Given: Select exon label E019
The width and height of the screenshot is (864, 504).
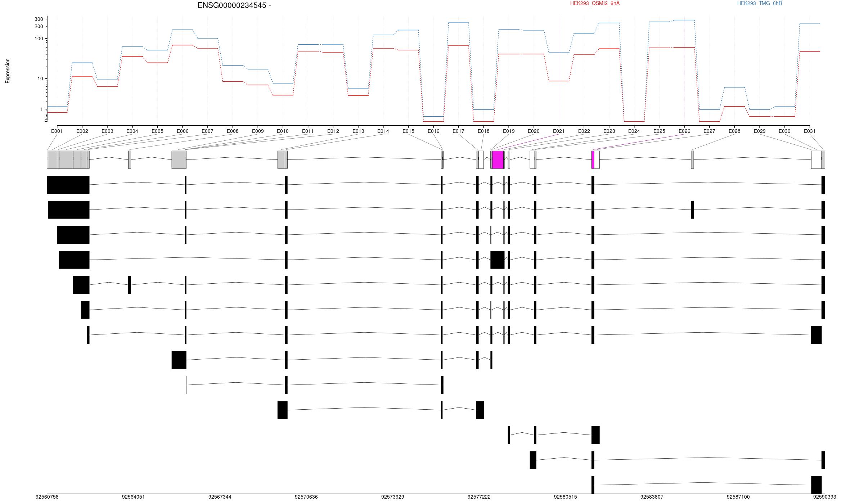Looking at the screenshot, I should coord(509,131).
